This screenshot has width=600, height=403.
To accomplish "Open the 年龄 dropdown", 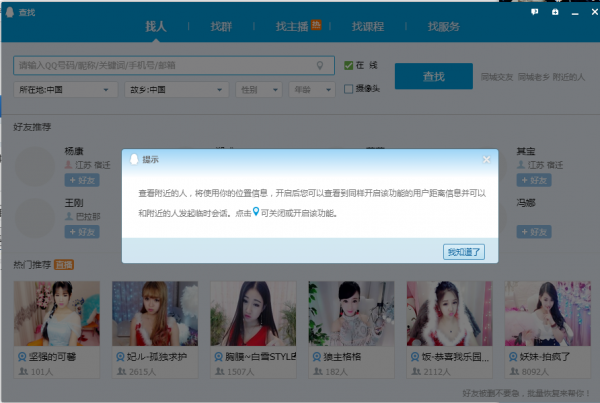I will point(311,90).
